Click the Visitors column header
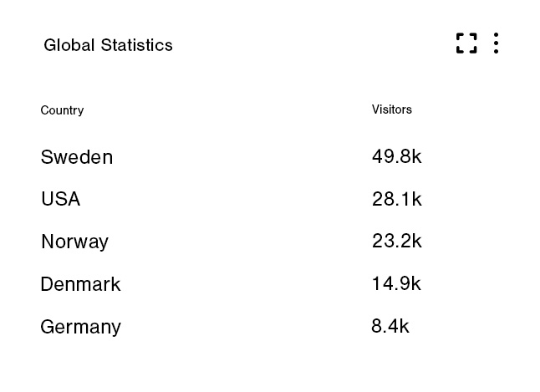Screen dimensions: 540x392 [391, 109]
